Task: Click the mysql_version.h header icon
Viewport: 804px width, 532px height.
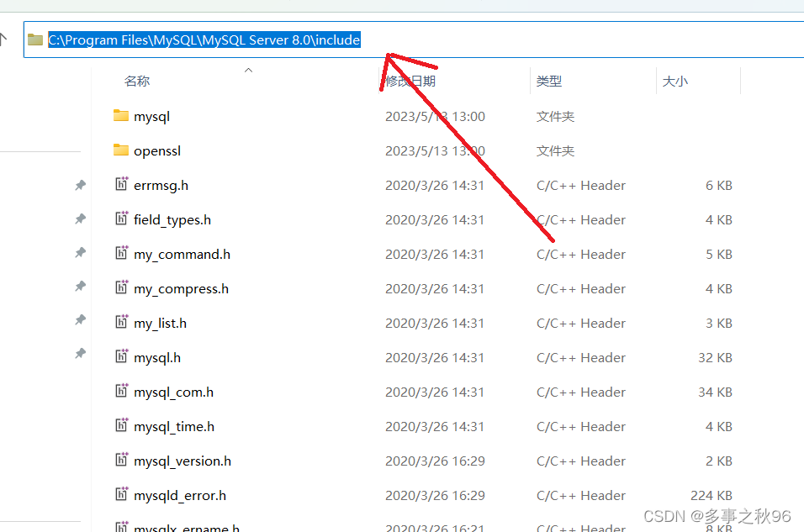Action: [x=120, y=461]
